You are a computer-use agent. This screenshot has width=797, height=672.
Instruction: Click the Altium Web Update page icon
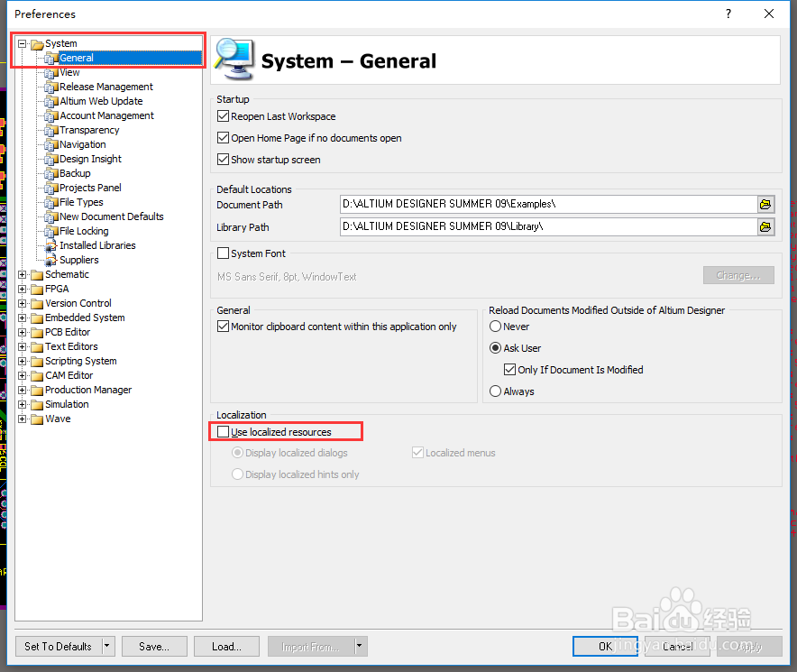click(x=50, y=102)
